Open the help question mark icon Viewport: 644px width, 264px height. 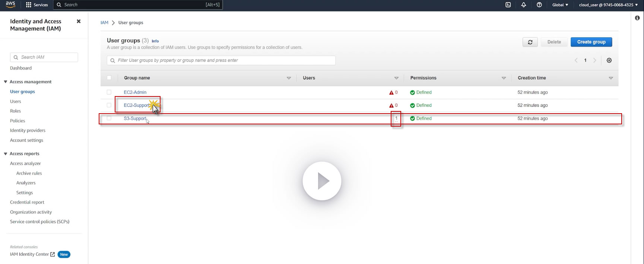tap(539, 5)
